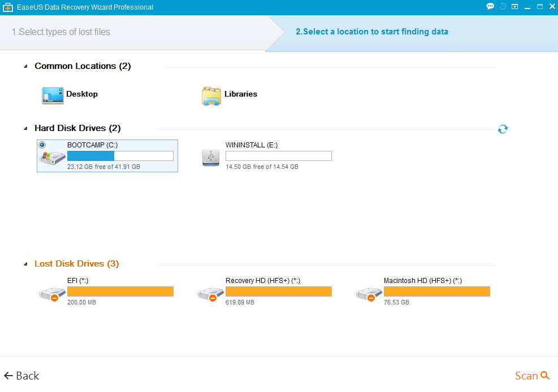Click the Macintosh HD orange capacity bar

436,291
